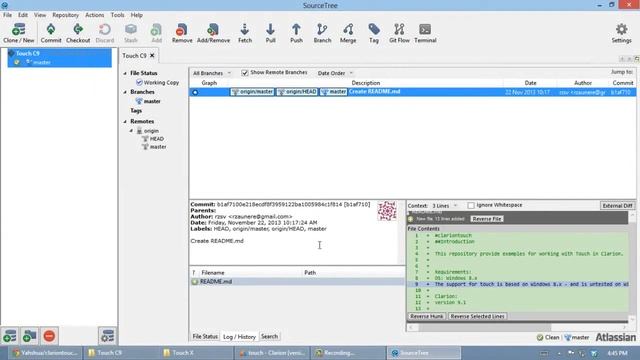
Task: Click the diff horizontal scrollbar
Action: tap(485, 327)
